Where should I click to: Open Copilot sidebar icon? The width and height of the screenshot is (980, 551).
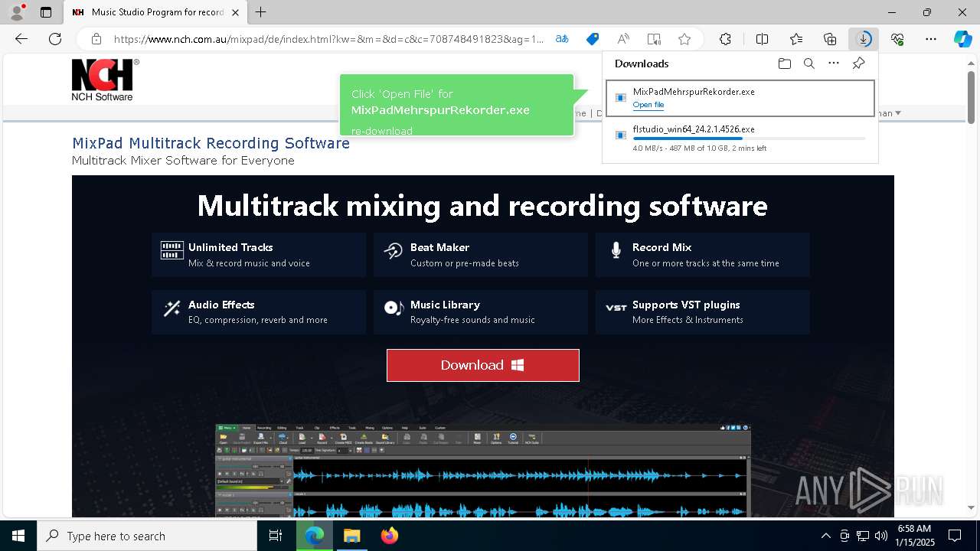click(963, 39)
